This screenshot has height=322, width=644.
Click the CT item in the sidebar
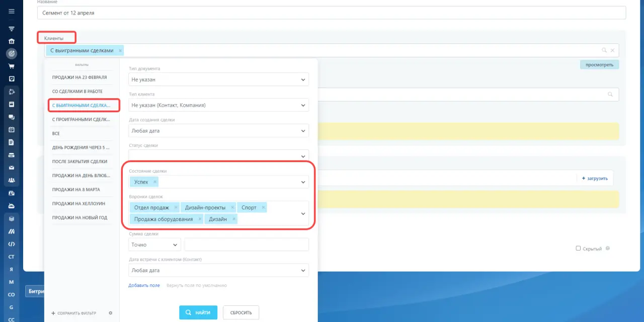click(x=11, y=257)
